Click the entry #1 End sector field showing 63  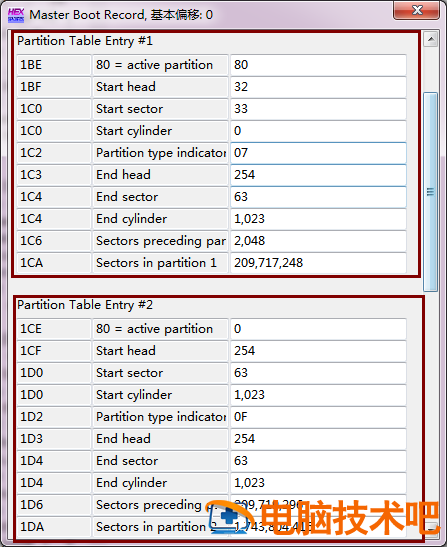318,197
